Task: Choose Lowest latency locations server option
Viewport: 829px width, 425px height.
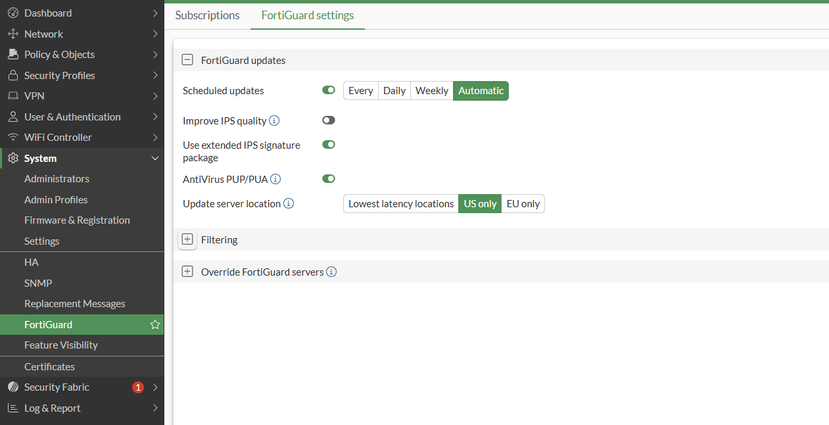Action: (401, 204)
